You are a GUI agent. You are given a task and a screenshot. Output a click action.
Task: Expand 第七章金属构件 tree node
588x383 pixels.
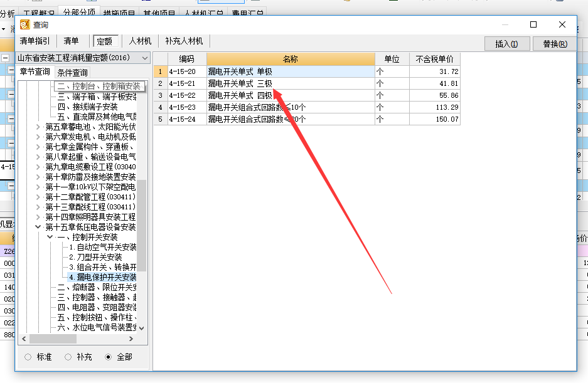[x=38, y=147]
